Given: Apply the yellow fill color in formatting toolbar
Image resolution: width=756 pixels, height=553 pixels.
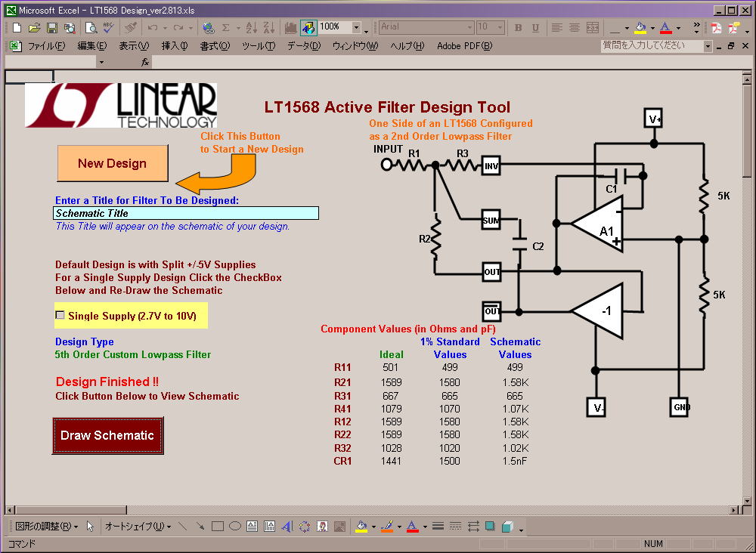Looking at the screenshot, I should (x=640, y=28).
